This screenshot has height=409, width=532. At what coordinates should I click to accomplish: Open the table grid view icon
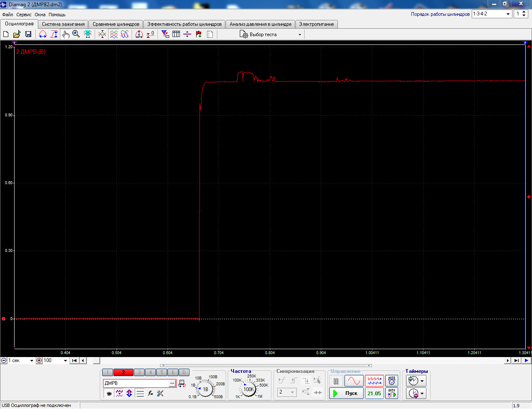coord(176,34)
